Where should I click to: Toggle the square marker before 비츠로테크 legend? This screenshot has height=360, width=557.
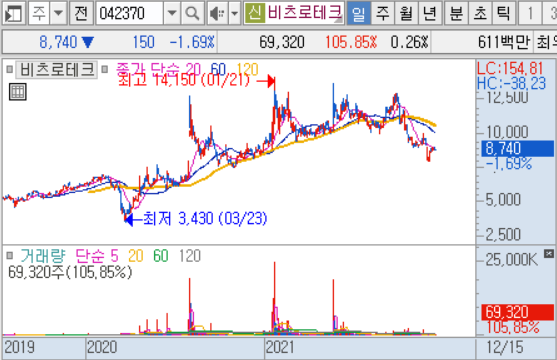[x=10, y=69]
